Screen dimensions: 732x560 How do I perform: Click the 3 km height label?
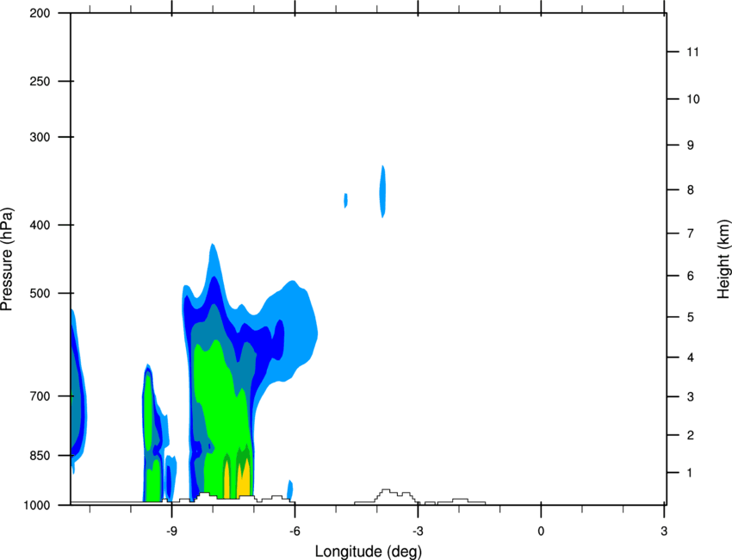coord(691,396)
